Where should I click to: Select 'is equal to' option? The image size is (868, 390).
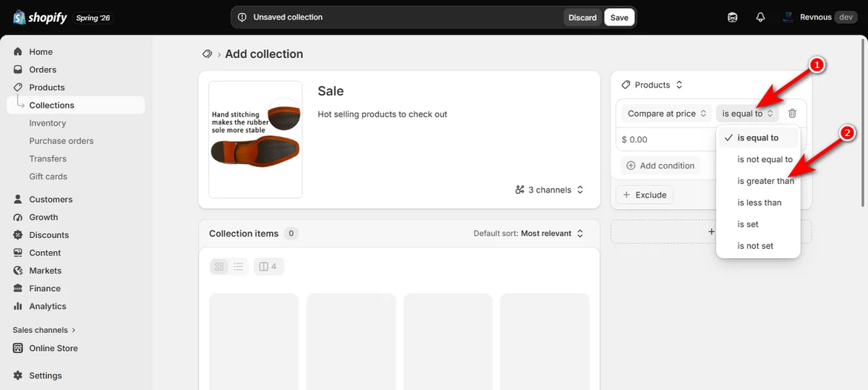(758, 137)
